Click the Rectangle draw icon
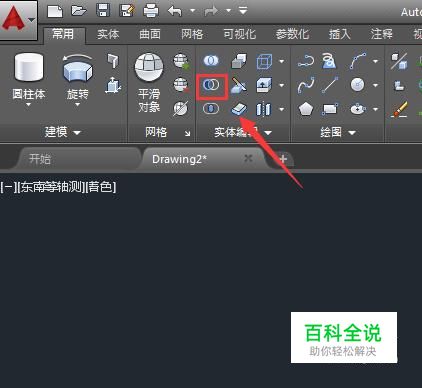422x388 pixels. coord(330,109)
